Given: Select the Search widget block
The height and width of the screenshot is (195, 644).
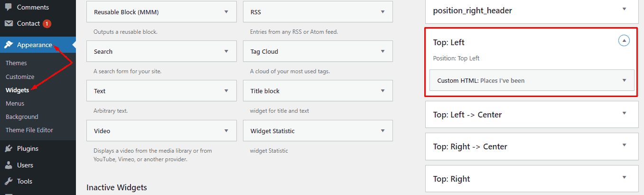Looking at the screenshot, I should [x=152, y=51].
